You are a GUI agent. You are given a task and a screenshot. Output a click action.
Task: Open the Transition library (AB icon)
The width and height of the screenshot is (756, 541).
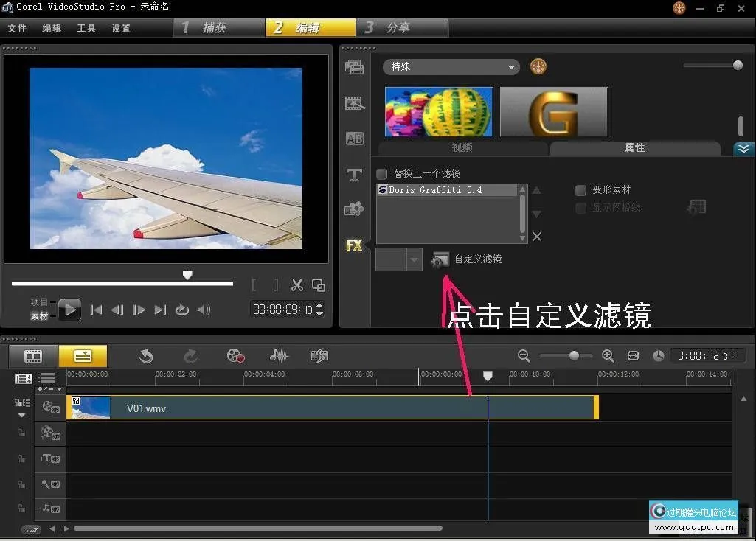[x=354, y=139]
